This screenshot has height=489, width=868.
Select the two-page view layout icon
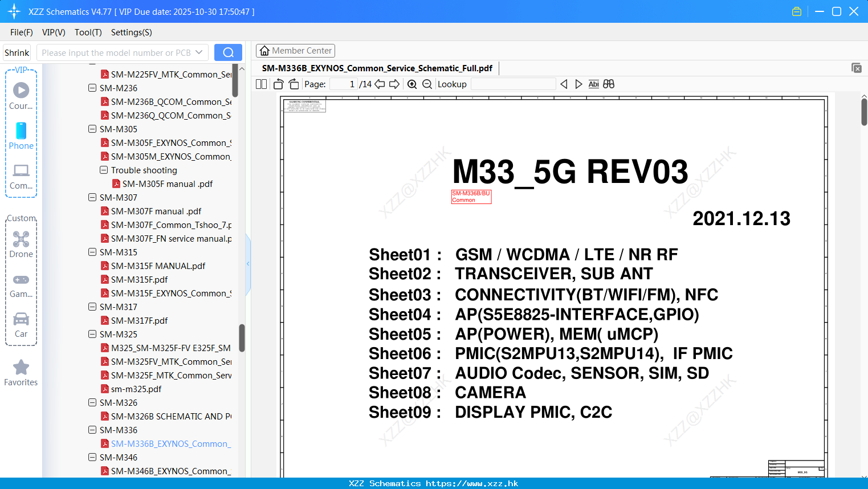click(261, 84)
